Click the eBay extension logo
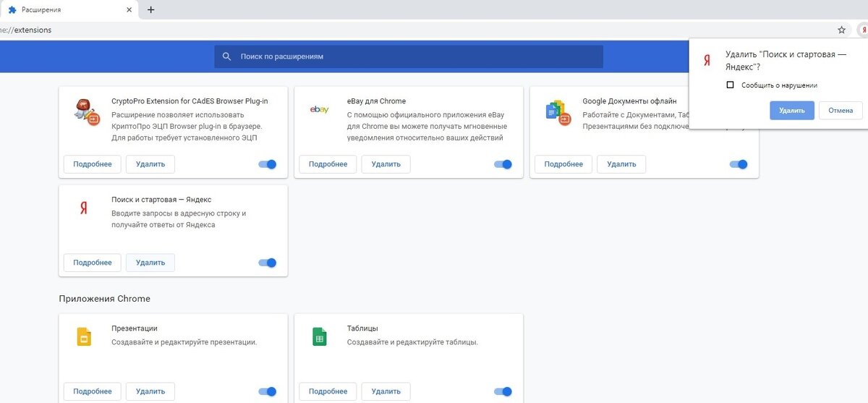Screen dimensions: 868x403 320,109
